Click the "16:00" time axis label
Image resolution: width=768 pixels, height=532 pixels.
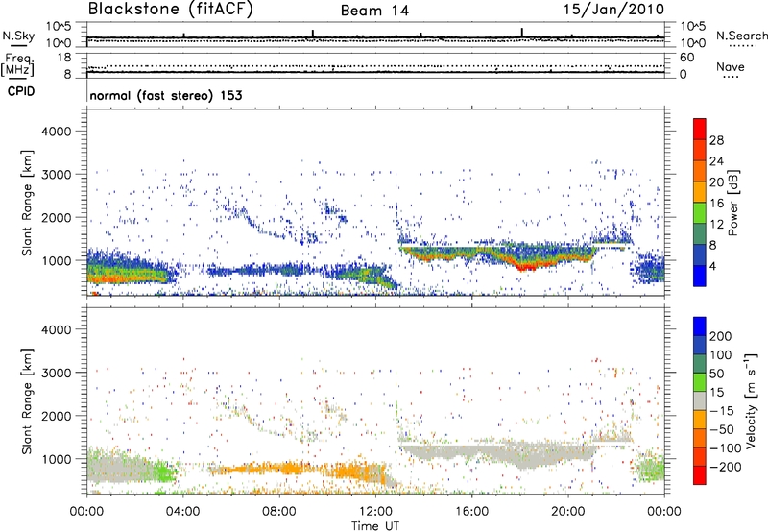471,512
